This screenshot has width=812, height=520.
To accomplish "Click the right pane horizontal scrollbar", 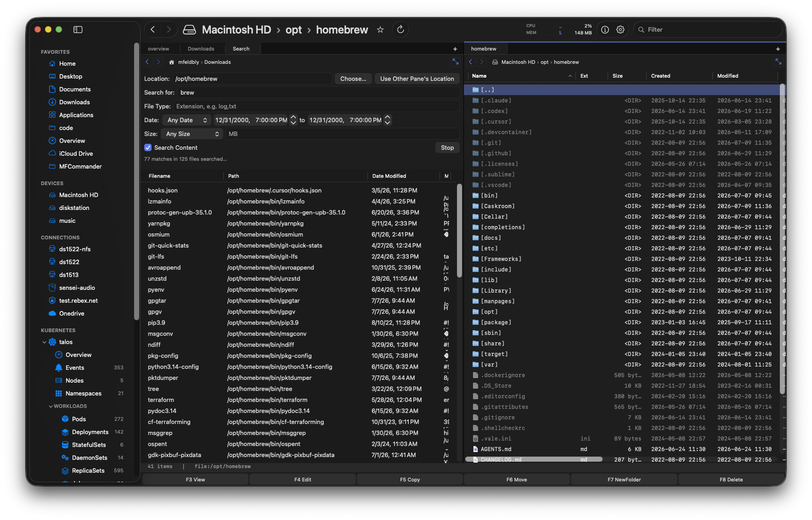I will (534, 459).
